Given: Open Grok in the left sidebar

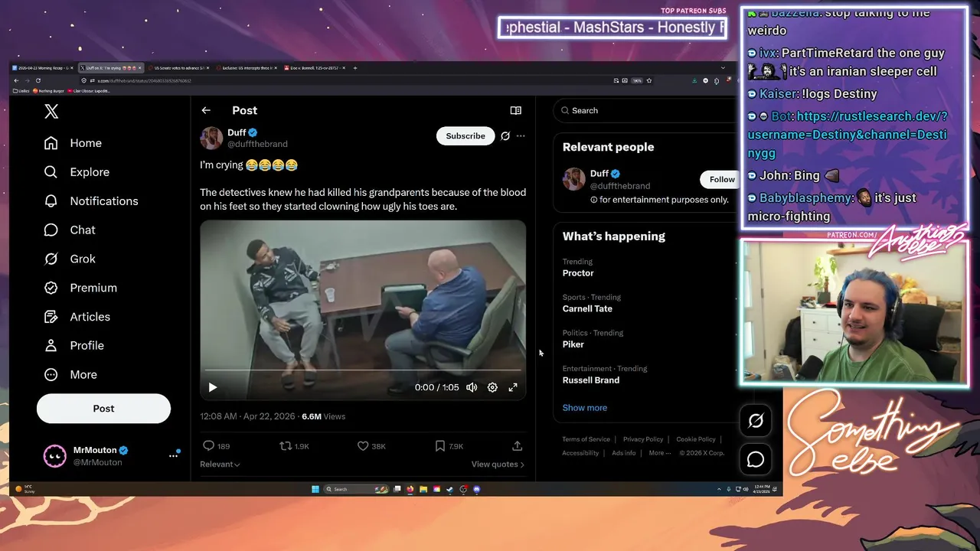Looking at the screenshot, I should coord(70,259).
